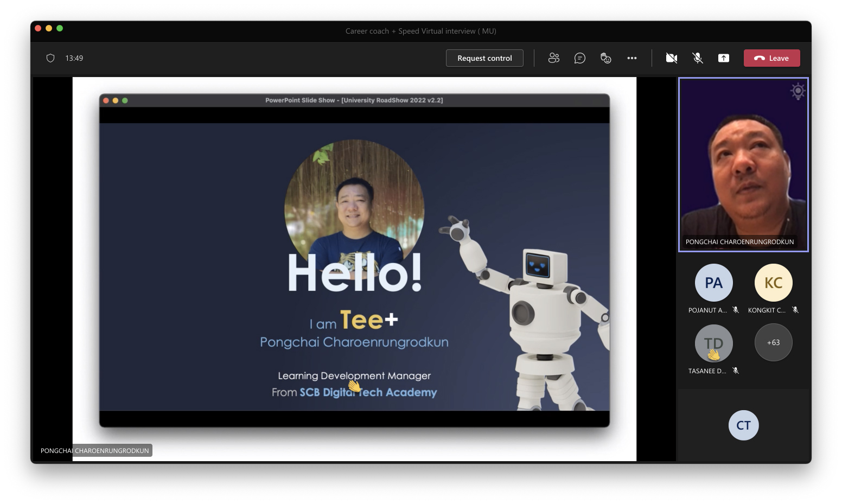Open the More actions ellipsis menu
Viewport: 842px width, 504px height.
click(x=631, y=58)
